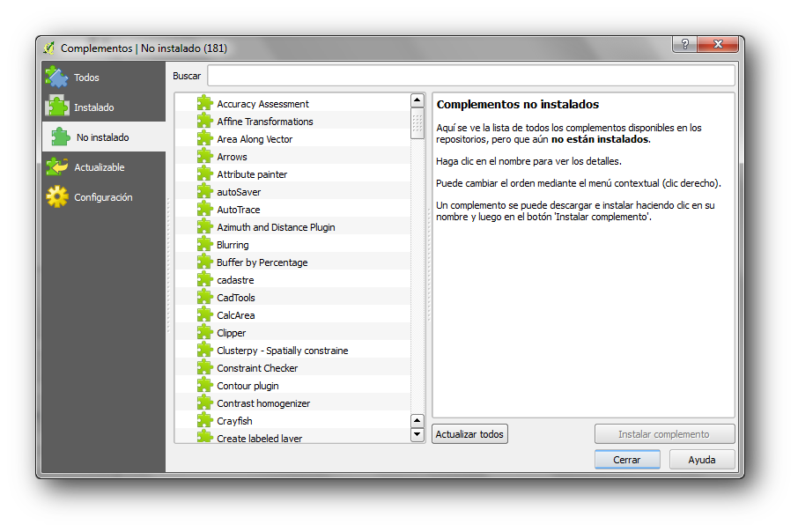Click the Buscar search field

[470, 76]
